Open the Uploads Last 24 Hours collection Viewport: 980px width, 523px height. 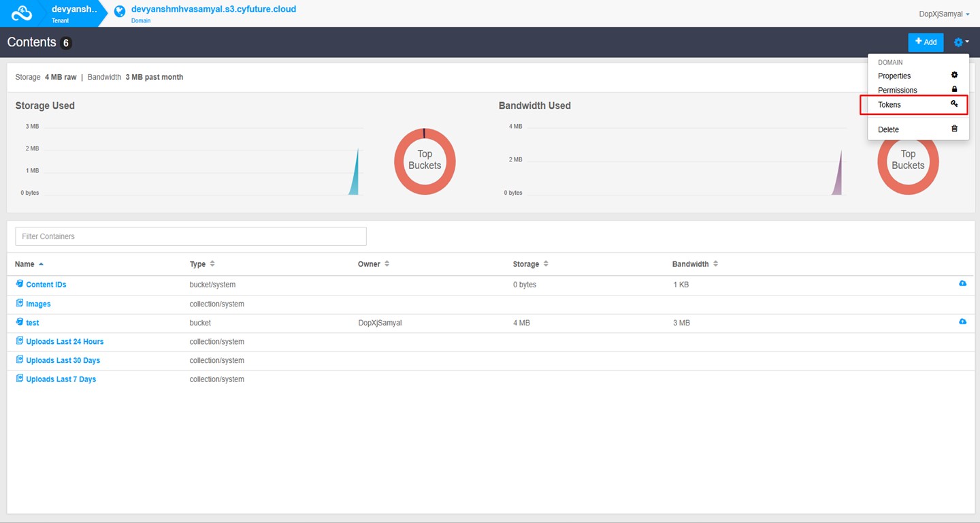[x=65, y=341]
